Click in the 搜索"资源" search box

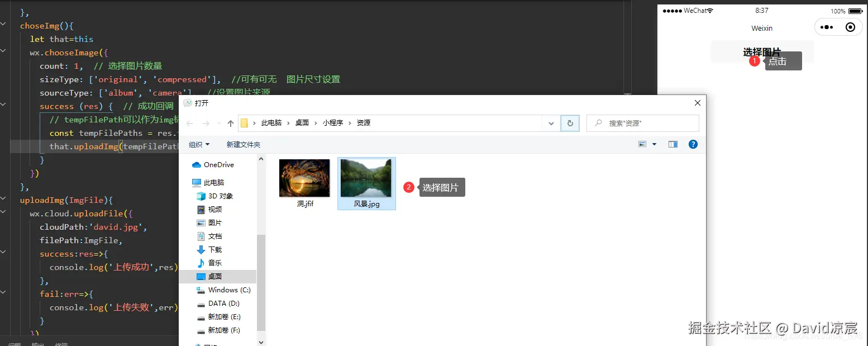point(642,123)
